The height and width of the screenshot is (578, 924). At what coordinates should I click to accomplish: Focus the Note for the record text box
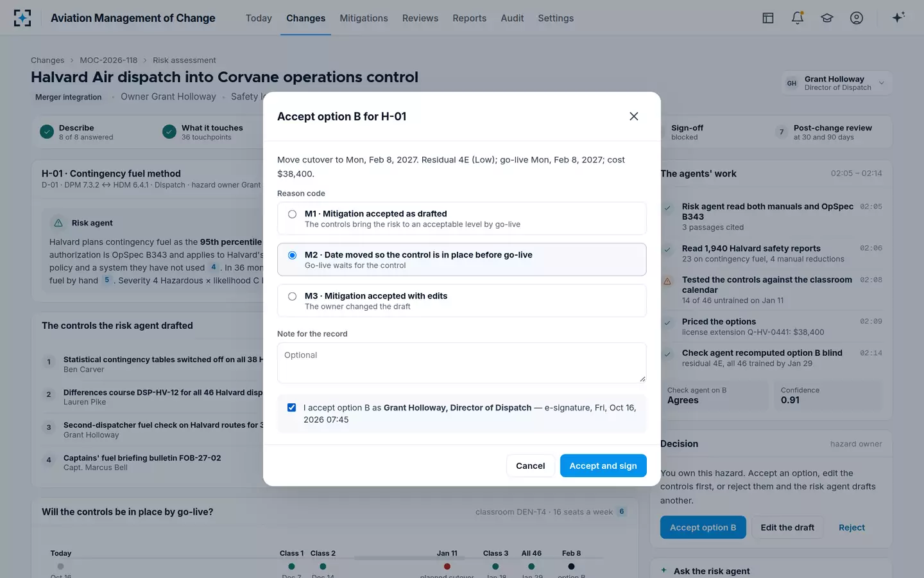461,362
